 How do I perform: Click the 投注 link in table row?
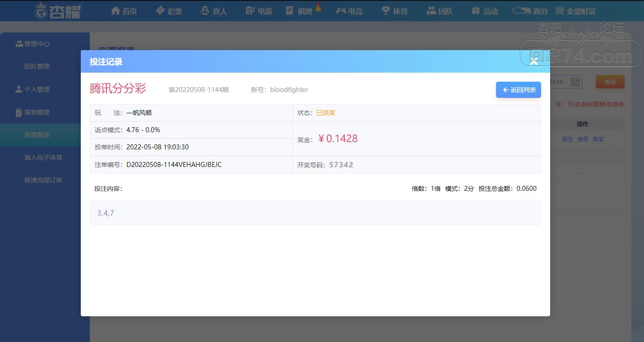567,139
